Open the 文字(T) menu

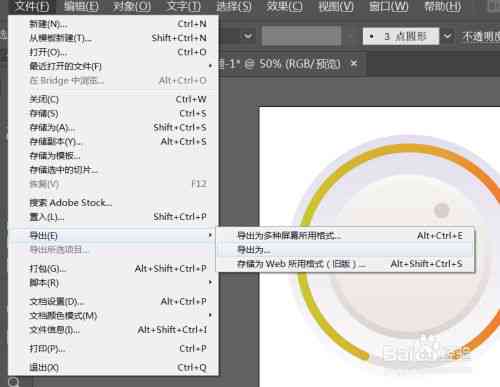click(184, 6)
